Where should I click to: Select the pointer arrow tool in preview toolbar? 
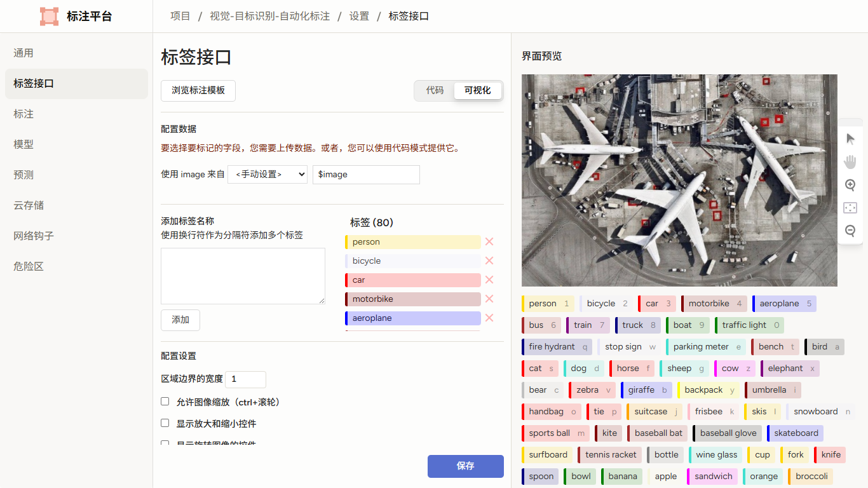click(850, 139)
